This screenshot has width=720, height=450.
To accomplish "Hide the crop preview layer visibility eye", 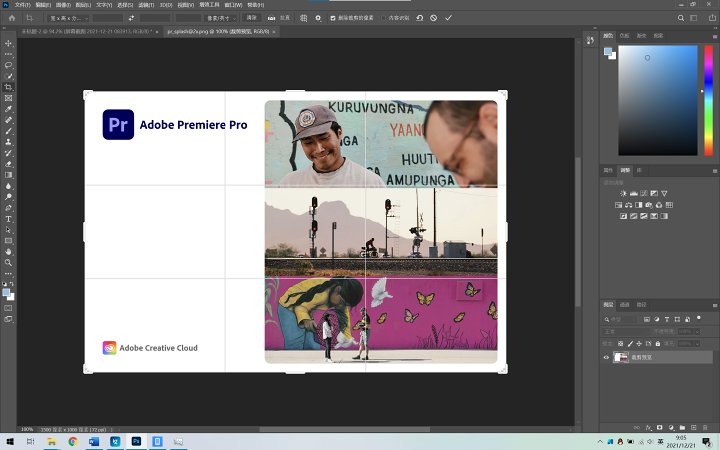I will 606,357.
